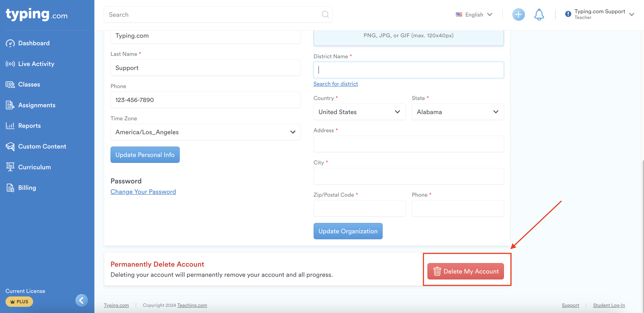
Task: Click Delete My Account button
Action: coord(465,271)
